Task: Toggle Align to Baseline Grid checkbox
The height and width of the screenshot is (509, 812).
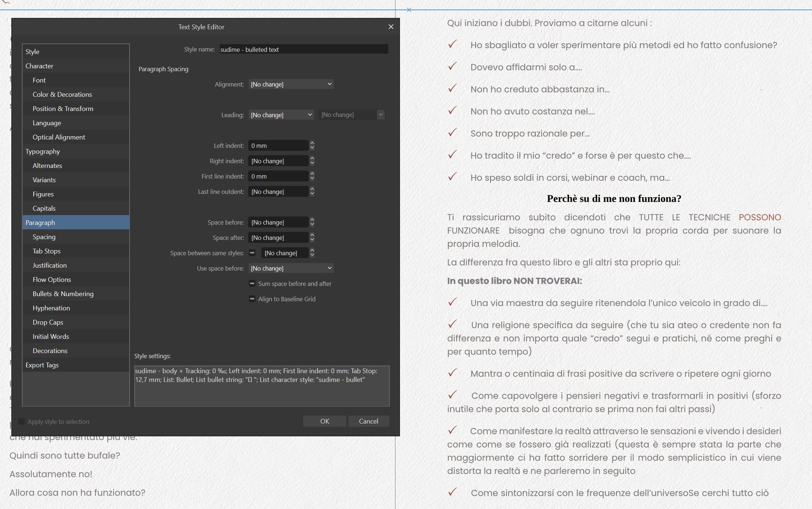Action: (x=252, y=299)
